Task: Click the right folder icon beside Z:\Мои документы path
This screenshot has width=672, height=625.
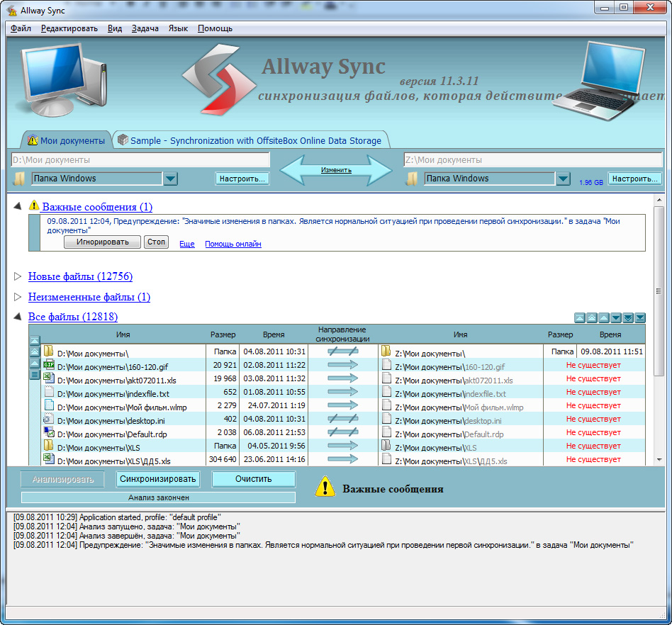Action: click(x=412, y=179)
